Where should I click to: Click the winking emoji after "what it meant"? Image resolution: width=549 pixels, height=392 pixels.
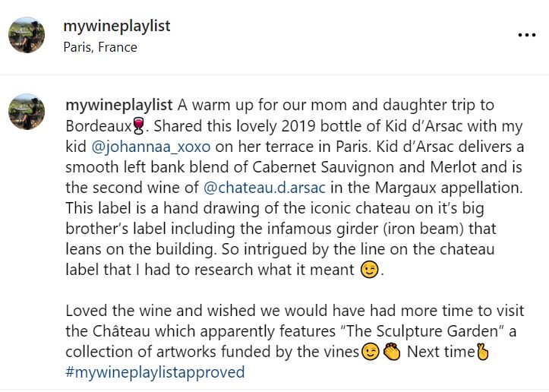(x=368, y=270)
